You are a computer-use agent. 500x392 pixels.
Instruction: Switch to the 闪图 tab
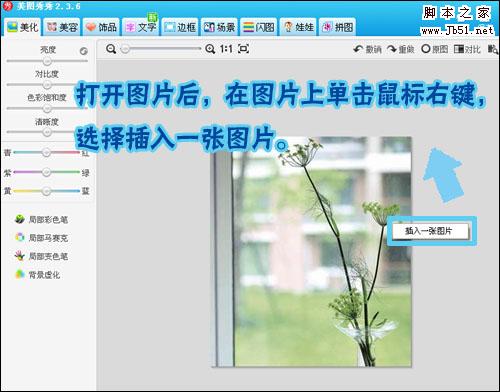tap(259, 27)
